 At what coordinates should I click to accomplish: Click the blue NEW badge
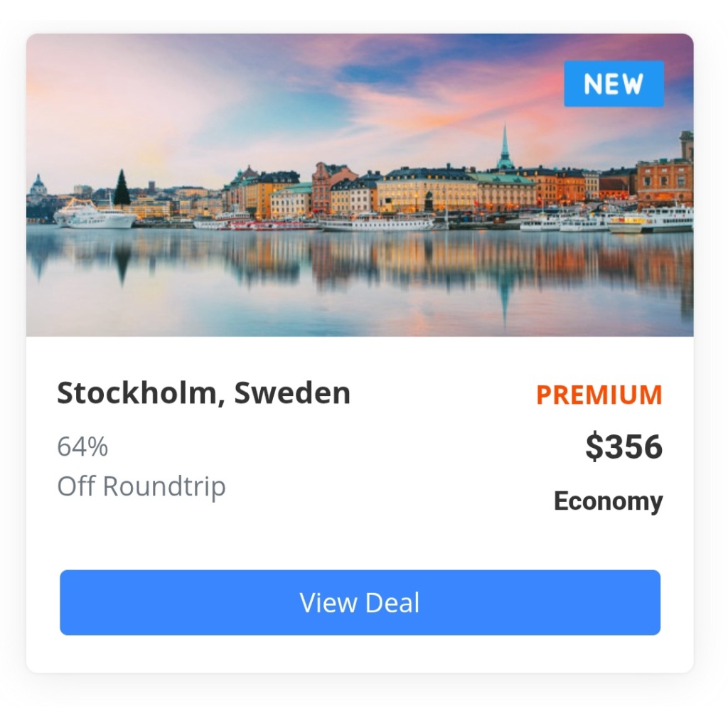(614, 84)
